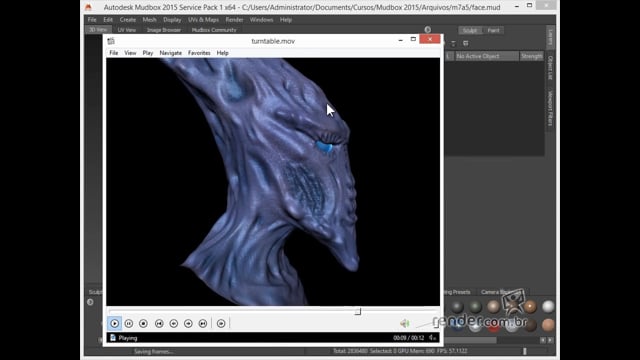
Task: Open Mudbox Create menu
Action: click(x=128, y=20)
